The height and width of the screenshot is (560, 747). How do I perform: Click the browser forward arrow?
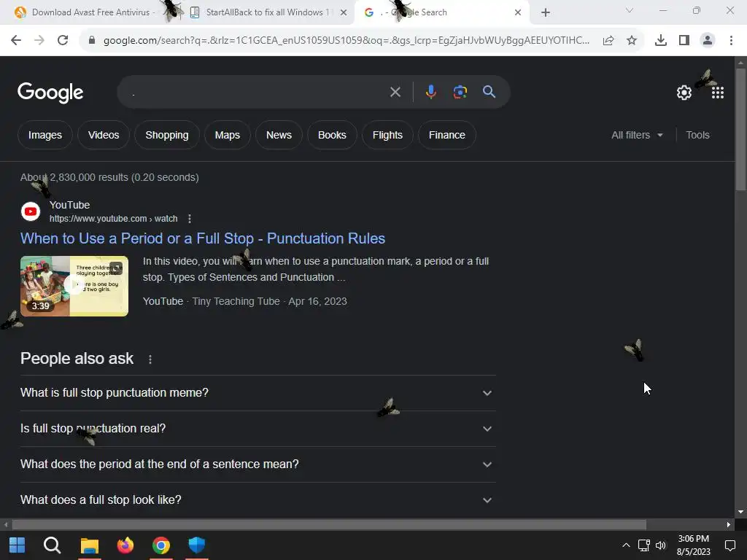(x=39, y=41)
